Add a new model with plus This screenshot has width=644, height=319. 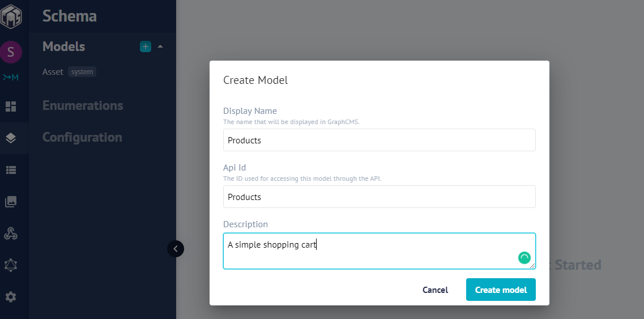tap(146, 46)
